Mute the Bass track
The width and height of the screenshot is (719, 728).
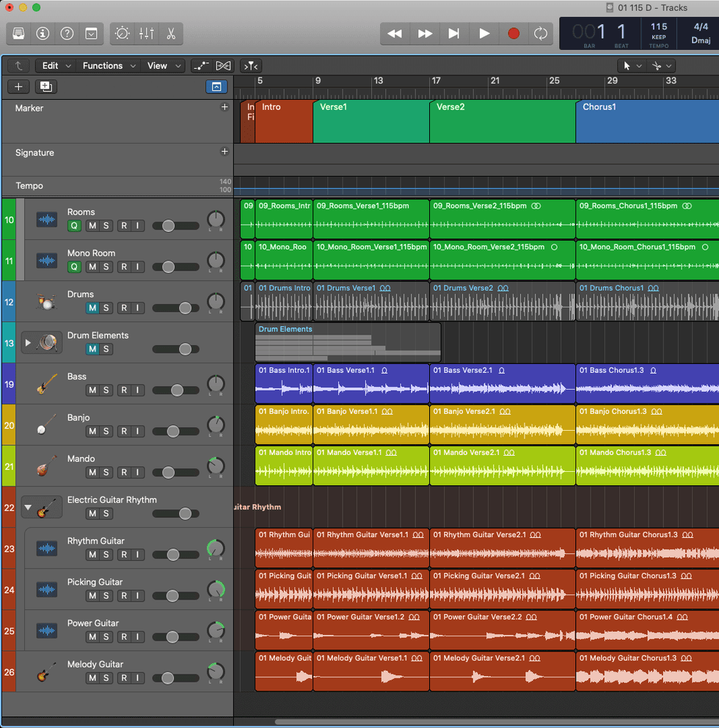pos(92,390)
